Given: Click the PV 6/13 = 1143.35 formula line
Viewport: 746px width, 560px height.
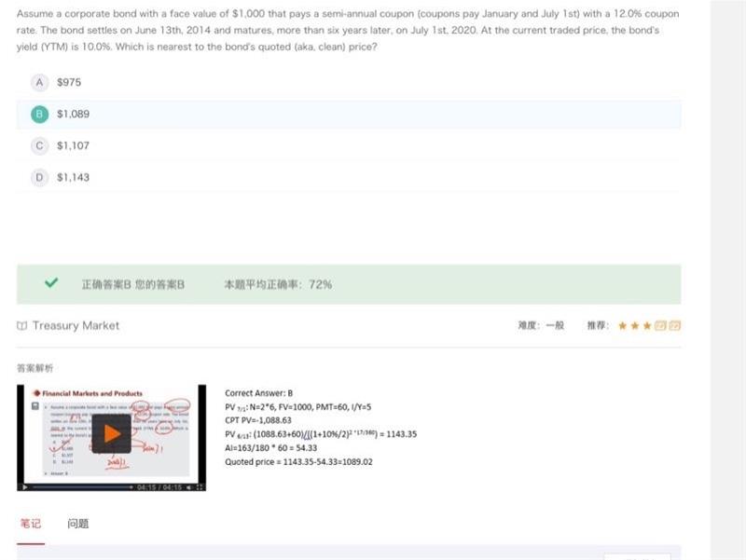Looking at the screenshot, I should click(x=321, y=434).
